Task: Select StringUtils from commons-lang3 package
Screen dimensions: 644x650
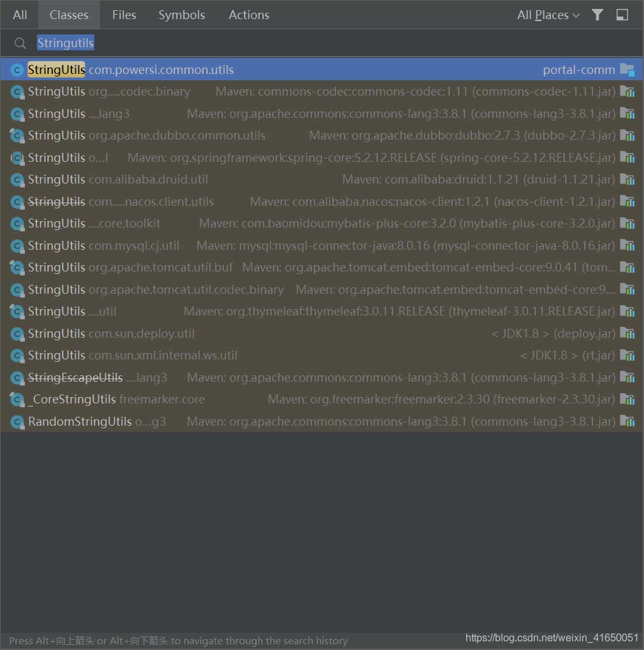Action: coord(57,114)
